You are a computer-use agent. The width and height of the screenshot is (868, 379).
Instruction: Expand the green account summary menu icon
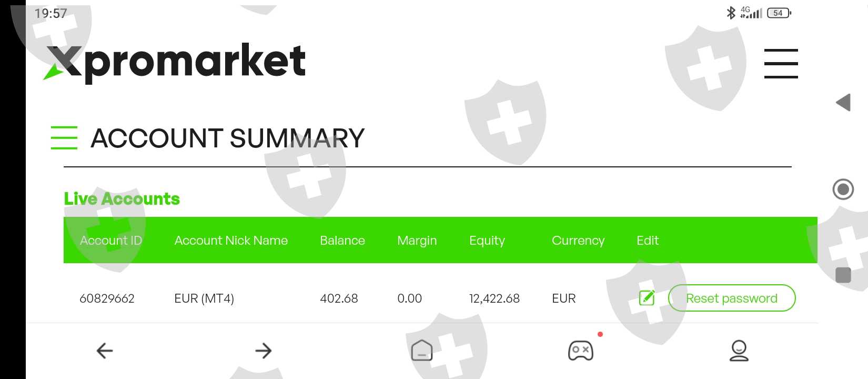click(64, 138)
